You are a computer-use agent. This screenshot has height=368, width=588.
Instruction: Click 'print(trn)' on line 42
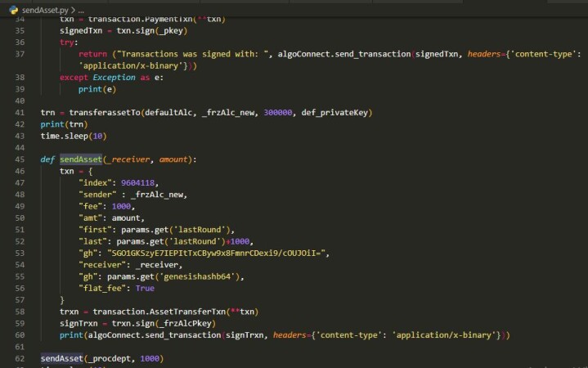coord(64,124)
